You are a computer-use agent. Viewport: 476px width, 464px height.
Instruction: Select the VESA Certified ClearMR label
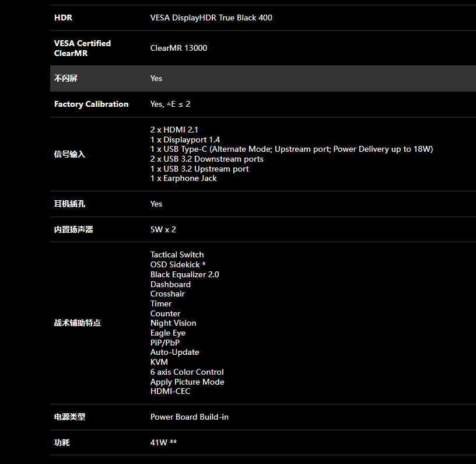click(x=82, y=48)
